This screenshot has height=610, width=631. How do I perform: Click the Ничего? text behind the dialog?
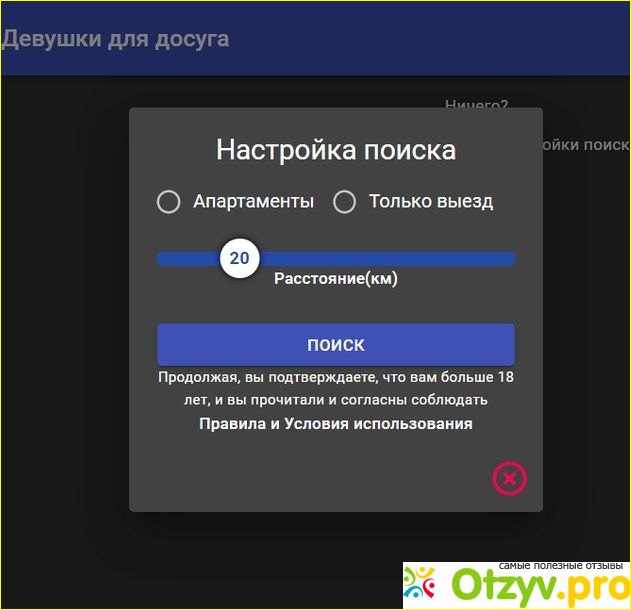[477, 104]
